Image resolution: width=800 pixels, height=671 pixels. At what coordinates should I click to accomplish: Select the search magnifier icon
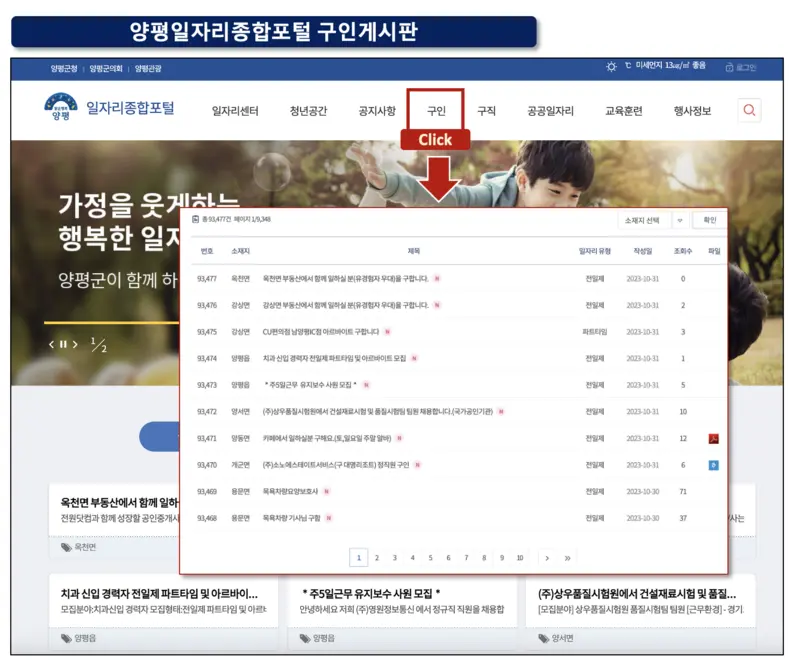(749, 110)
